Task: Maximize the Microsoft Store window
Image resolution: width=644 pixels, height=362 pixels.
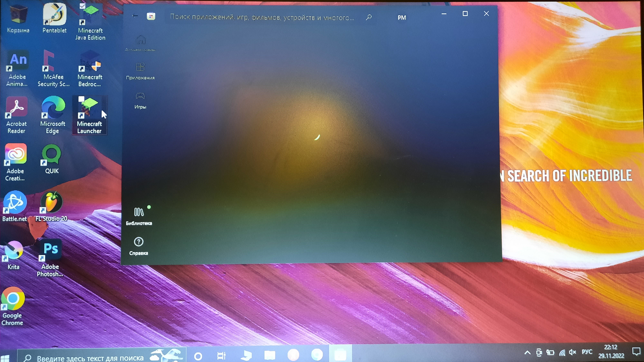Action: [x=465, y=14]
